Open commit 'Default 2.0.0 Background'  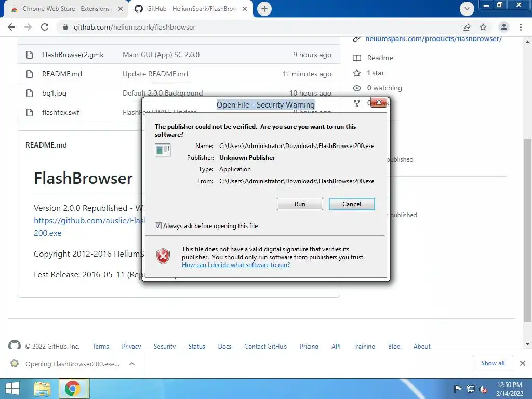point(163,93)
